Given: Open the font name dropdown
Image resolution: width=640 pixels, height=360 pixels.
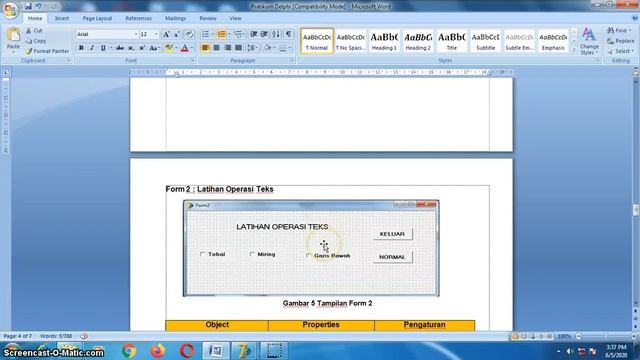Looking at the screenshot, I should click(x=136, y=34).
